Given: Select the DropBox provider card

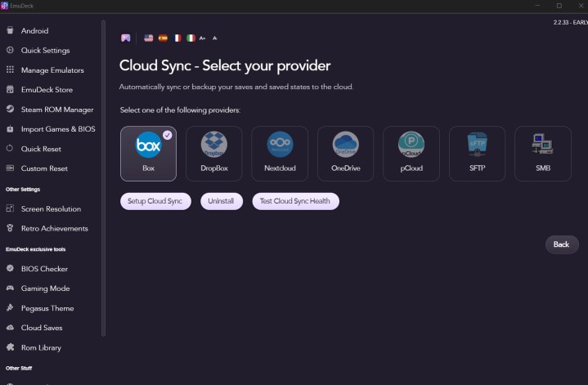Looking at the screenshot, I should (x=214, y=154).
